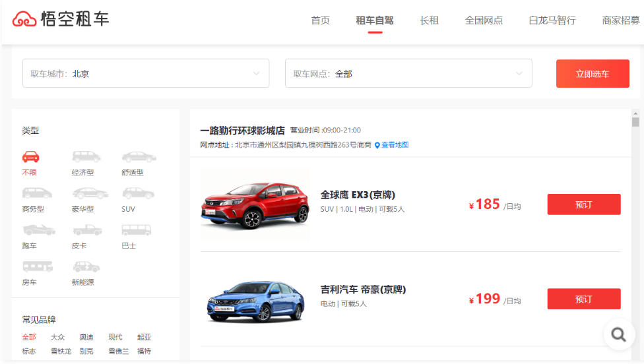
Task: Click the map pin location icon
Action: [x=377, y=145]
